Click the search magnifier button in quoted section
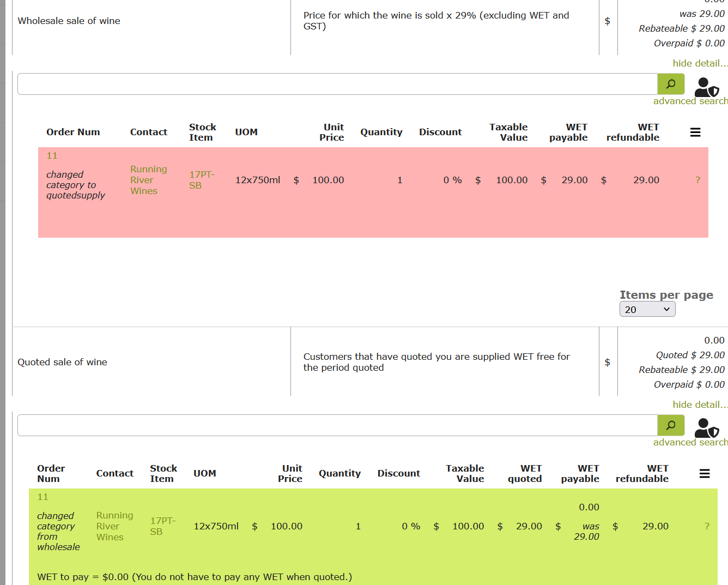 point(671,425)
